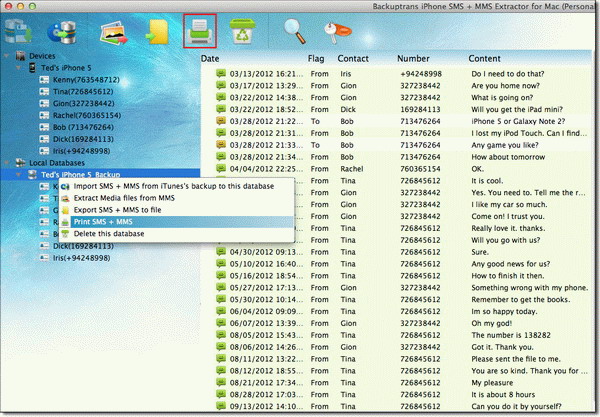Image resolution: width=600 pixels, height=417 pixels.
Task: Click the extract media photos toolbar icon
Action: 113,33
